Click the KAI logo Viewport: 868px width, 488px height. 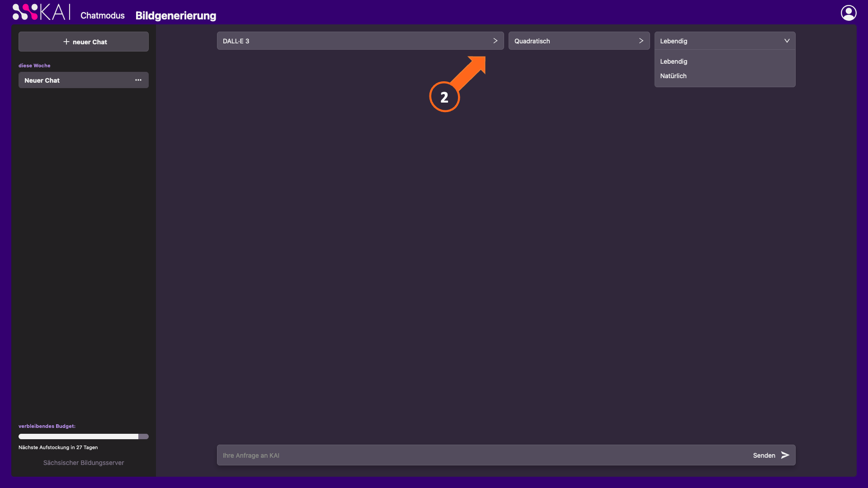pos(41,12)
